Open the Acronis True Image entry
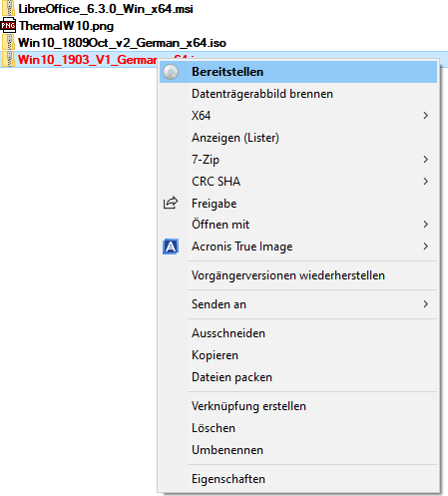Image resolution: width=448 pixels, height=496 pixels. tap(298, 247)
